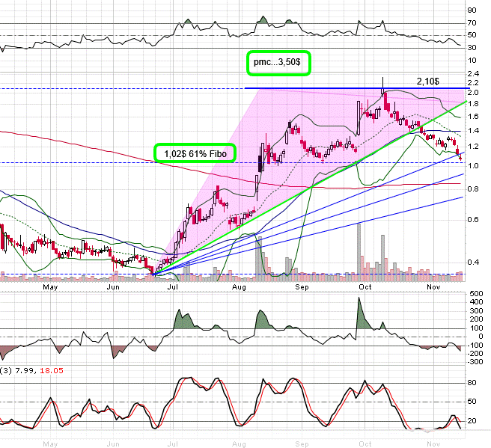The width and height of the screenshot is (491, 448).
Task: Select the Nov label below stochastic panel
Action: (433, 443)
